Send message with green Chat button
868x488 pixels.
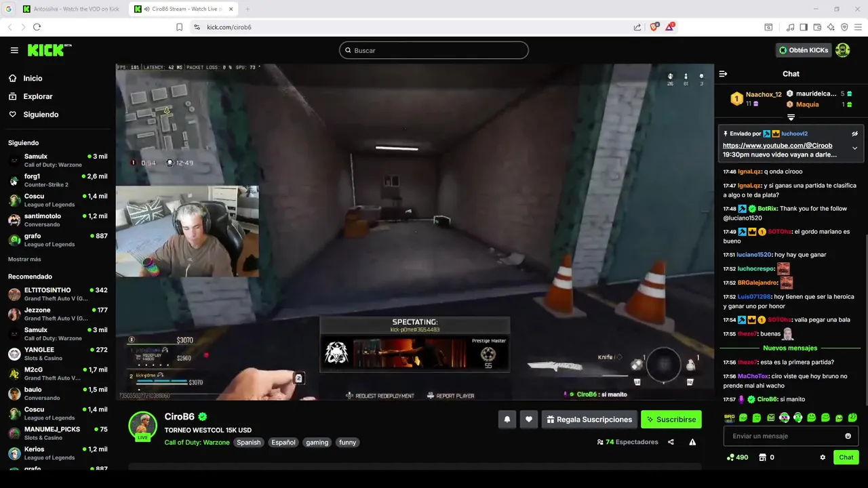[x=846, y=457]
